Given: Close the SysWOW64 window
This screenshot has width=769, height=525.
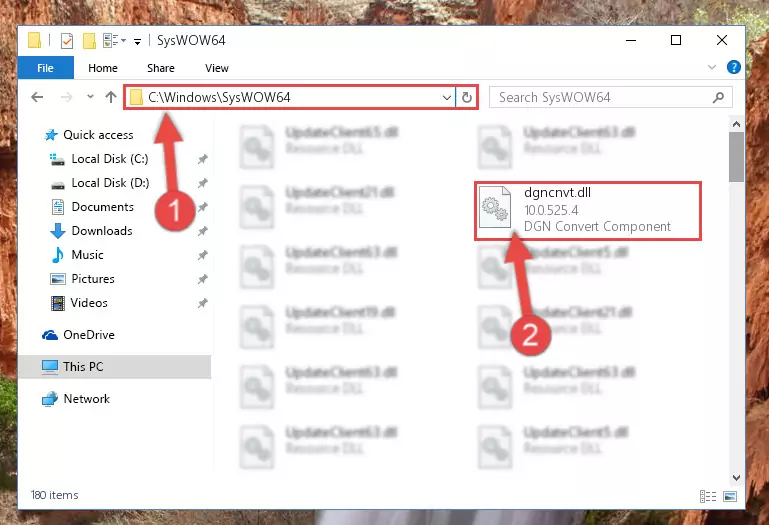Looking at the screenshot, I should click(x=722, y=40).
